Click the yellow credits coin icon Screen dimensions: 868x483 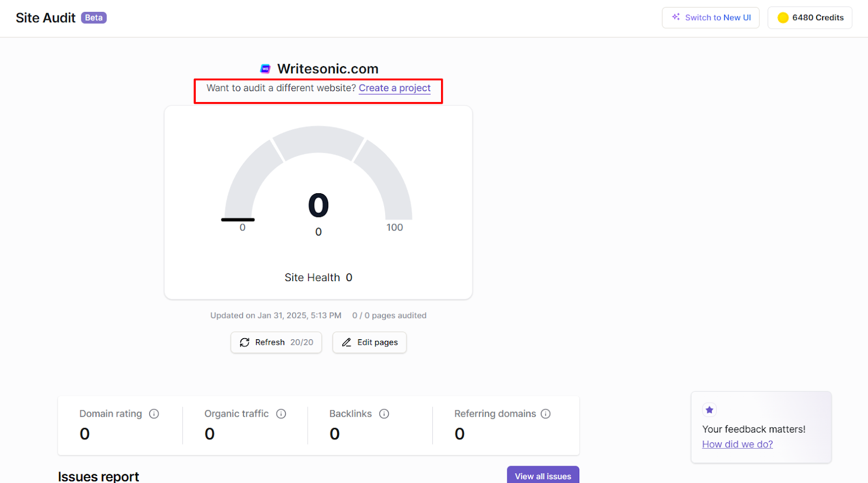(x=783, y=18)
